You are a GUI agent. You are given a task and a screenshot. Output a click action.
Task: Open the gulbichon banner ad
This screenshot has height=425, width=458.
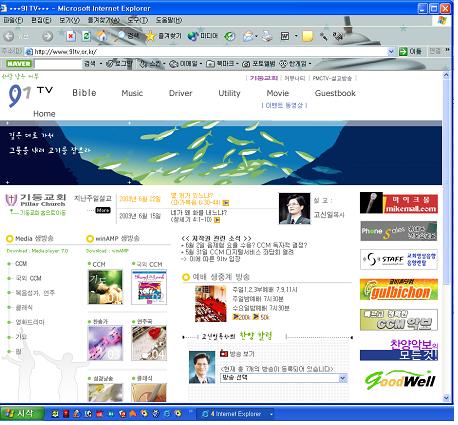tap(399, 290)
